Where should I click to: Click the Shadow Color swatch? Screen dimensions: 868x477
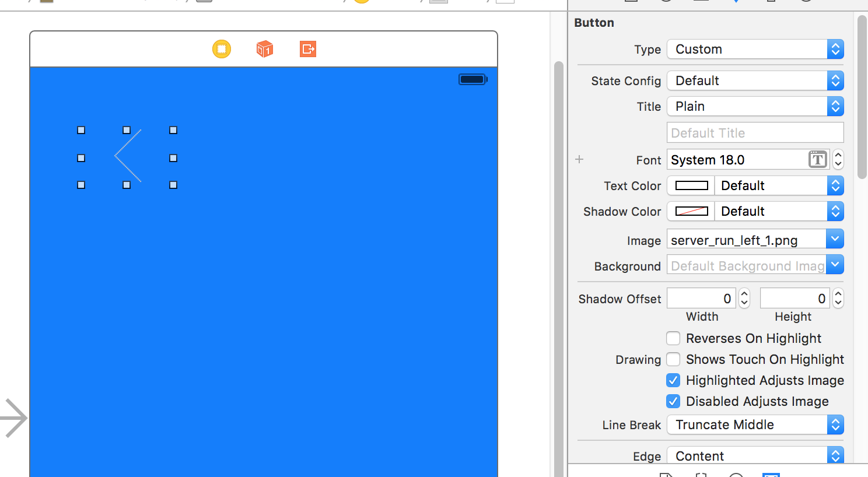691,211
